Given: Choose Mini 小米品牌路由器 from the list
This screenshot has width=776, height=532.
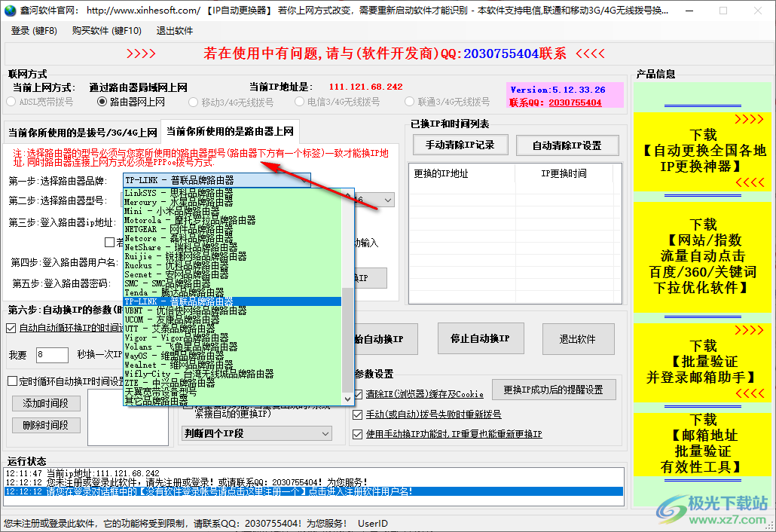Looking at the screenshot, I should [x=232, y=211].
